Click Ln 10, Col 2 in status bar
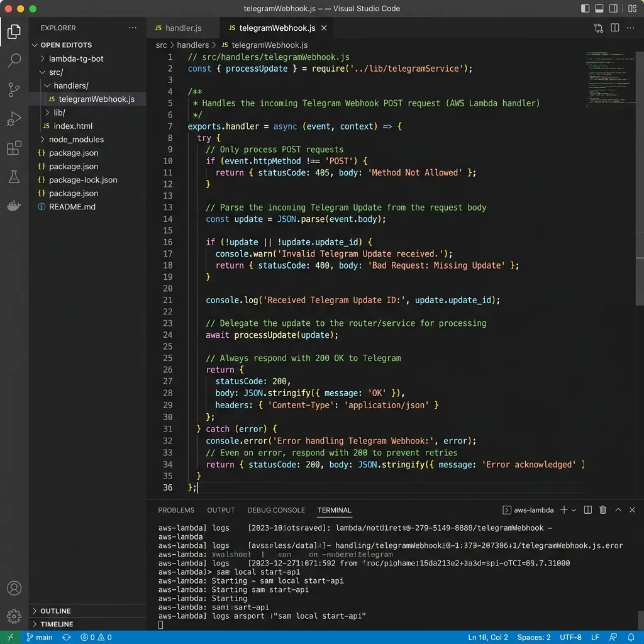 click(x=488, y=638)
